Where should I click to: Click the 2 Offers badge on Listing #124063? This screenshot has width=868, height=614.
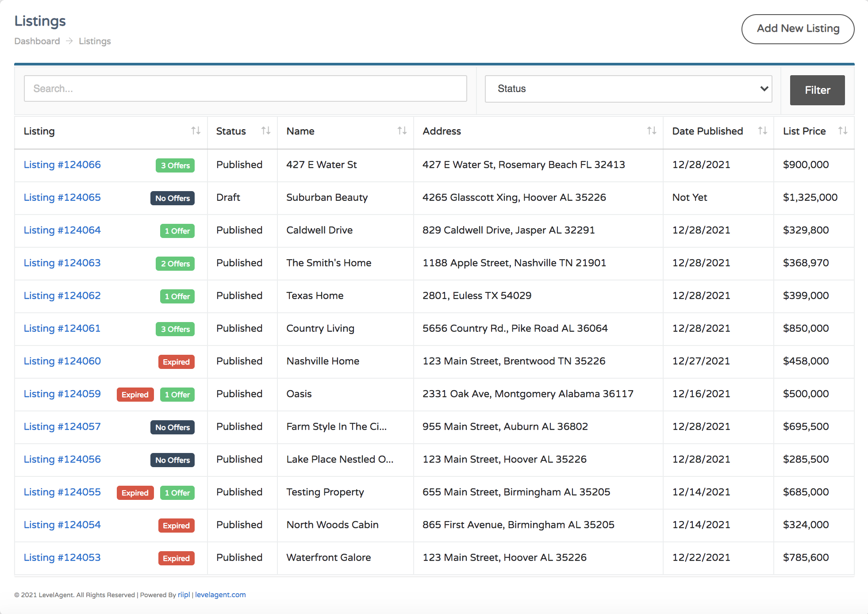pyautogui.click(x=175, y=264)
